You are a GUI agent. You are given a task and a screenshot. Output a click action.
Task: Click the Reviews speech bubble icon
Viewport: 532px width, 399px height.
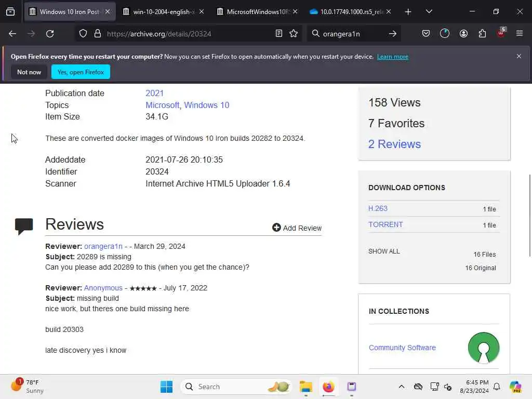pyautogui.click(x=24, y=227)
